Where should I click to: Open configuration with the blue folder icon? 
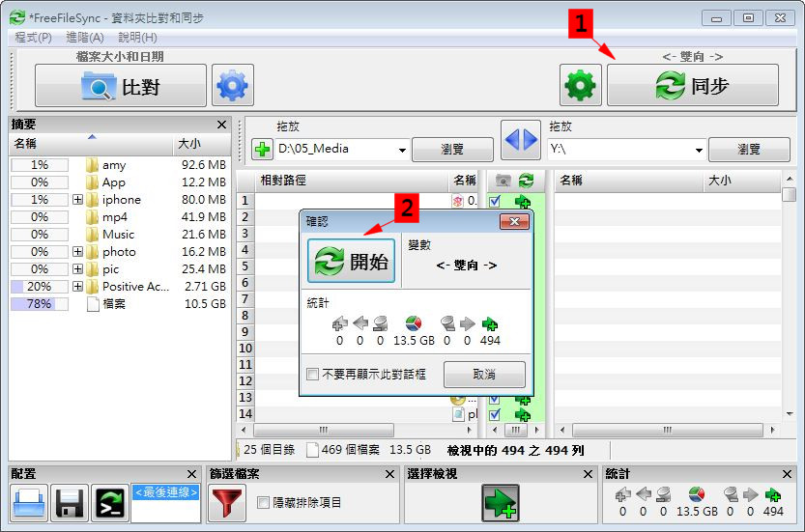coord(29,504)
